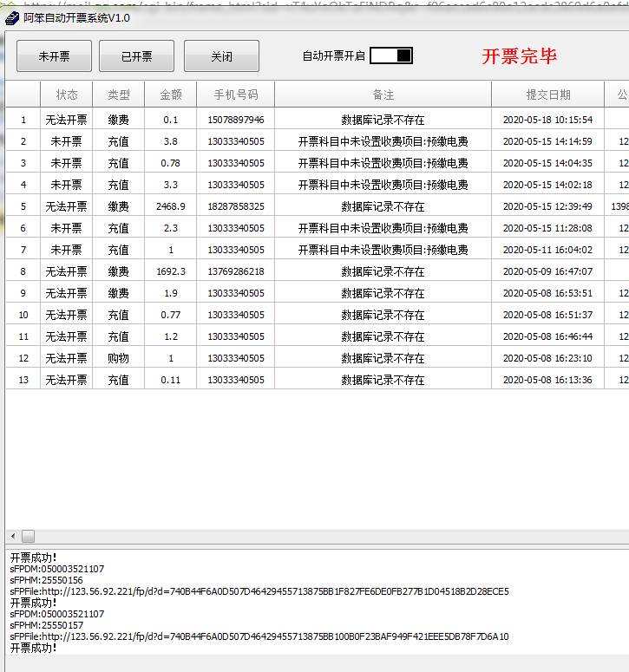Sort by the 类型 column header
Screen dimensions: 629x672
tap(118, 95)
